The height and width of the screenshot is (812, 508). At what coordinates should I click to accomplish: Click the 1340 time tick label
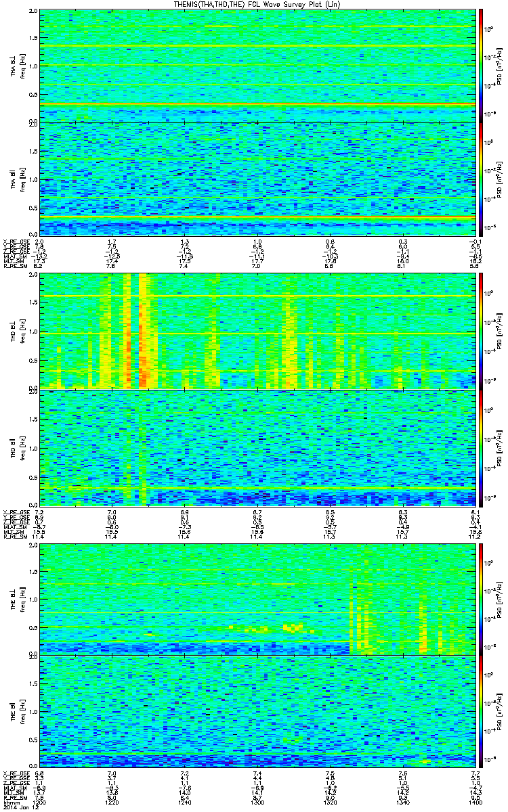(402, 803)
